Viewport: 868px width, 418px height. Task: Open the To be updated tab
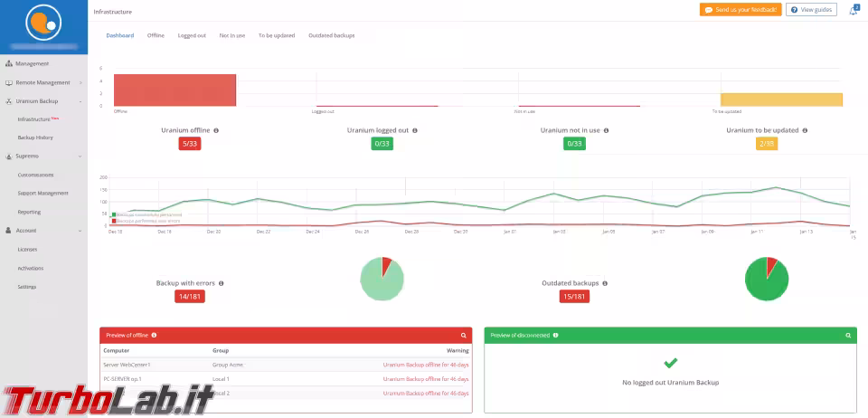tap(276, 35)
